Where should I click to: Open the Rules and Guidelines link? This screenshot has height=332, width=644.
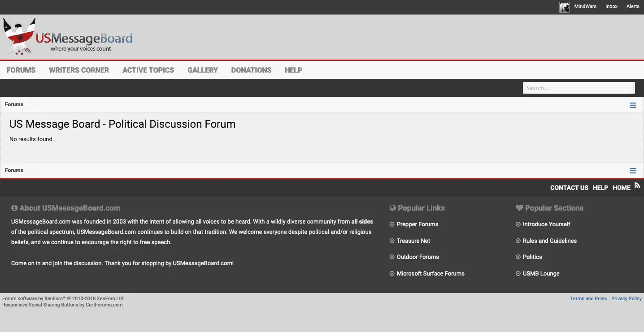coord(549,241)
